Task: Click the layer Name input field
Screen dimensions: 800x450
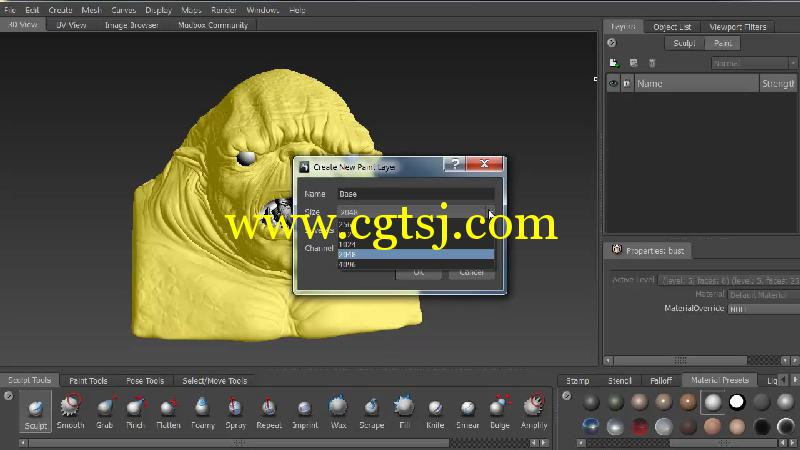Action: pyautogui.click(x=416, y=194)
